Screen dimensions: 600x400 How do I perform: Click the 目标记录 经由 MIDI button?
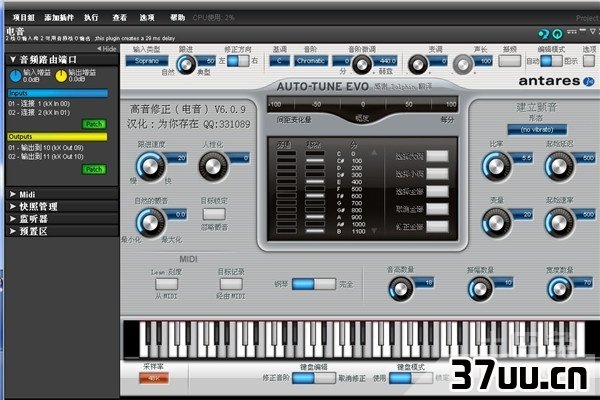coord(231,284)
